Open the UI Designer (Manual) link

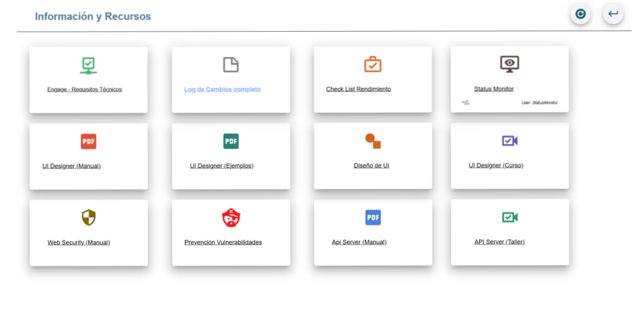72,166
